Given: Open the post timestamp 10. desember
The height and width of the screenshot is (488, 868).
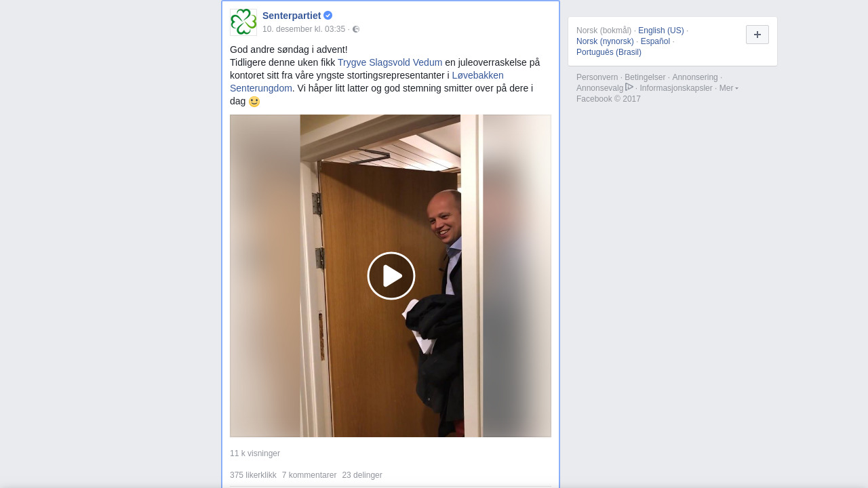Looking at the screenshot, I should [304, 29].
